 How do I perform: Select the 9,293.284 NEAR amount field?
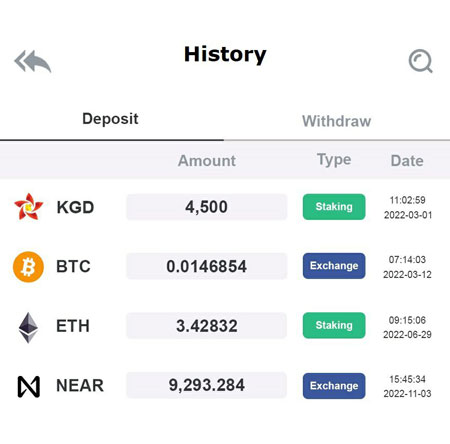(x=206, y=385)
